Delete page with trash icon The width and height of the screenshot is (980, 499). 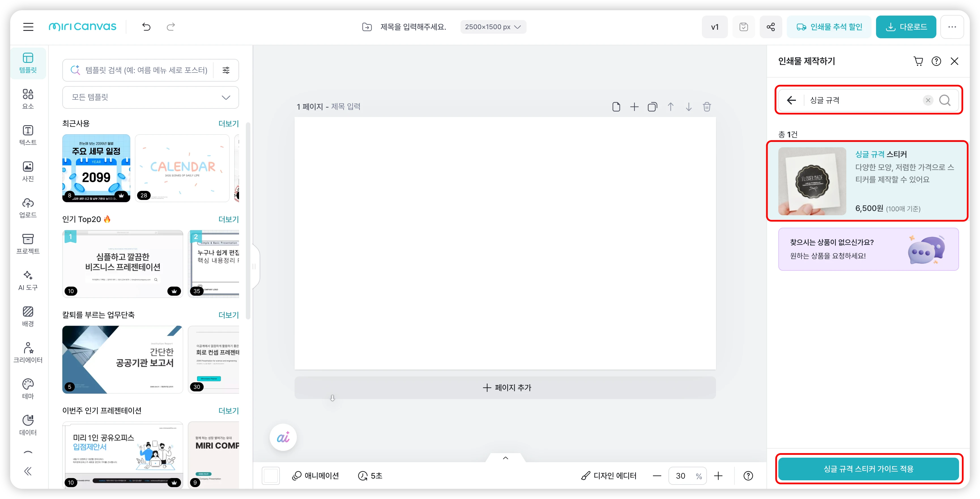[x=706, y=107]
